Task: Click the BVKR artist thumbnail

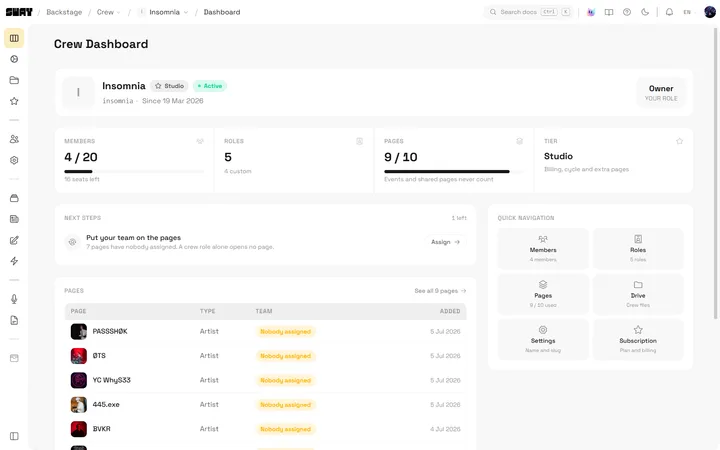Action: coord(79,429)
